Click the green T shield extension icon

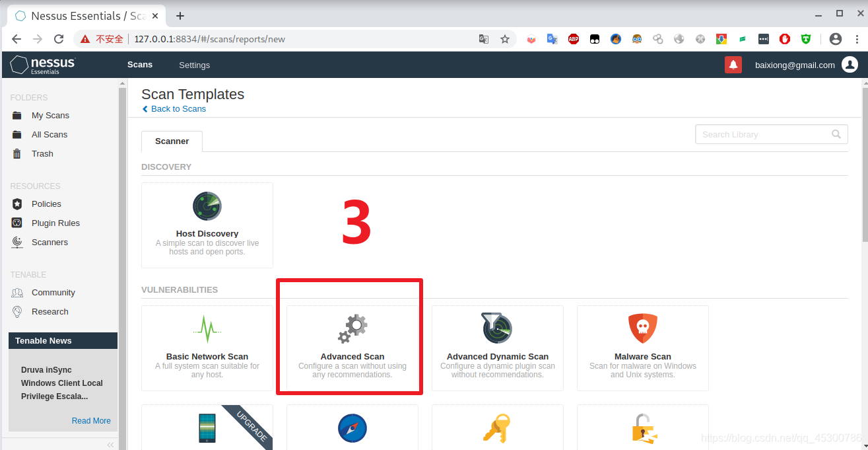pos(806,39)
